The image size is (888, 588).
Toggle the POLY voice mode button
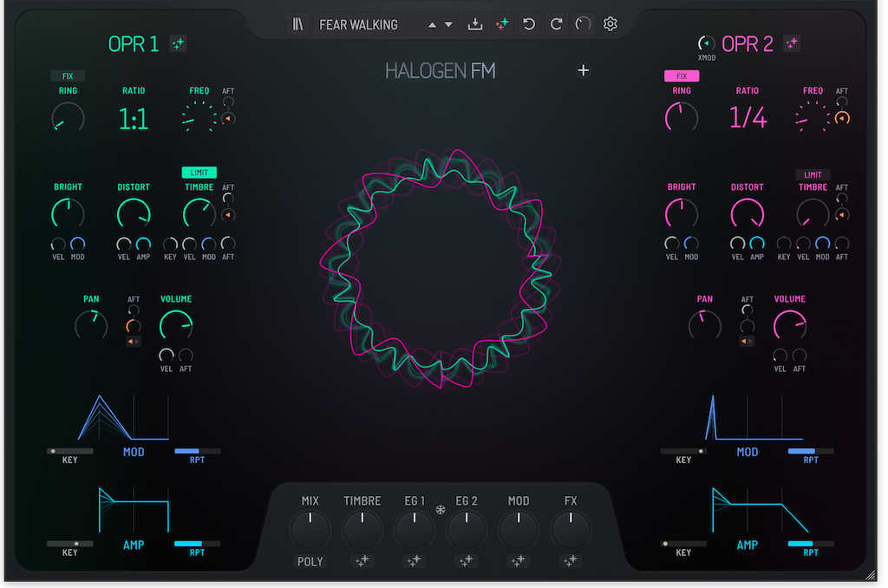click(x=310, y=561)
